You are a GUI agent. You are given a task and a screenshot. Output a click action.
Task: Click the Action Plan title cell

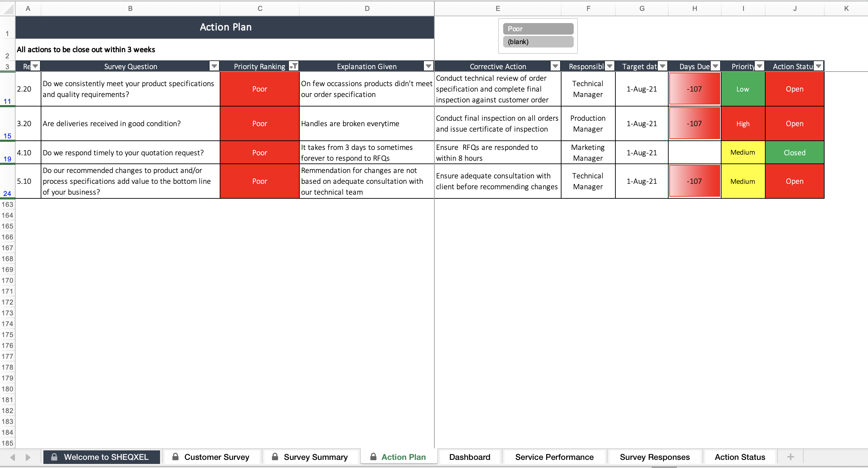click(x=225, y=27)
